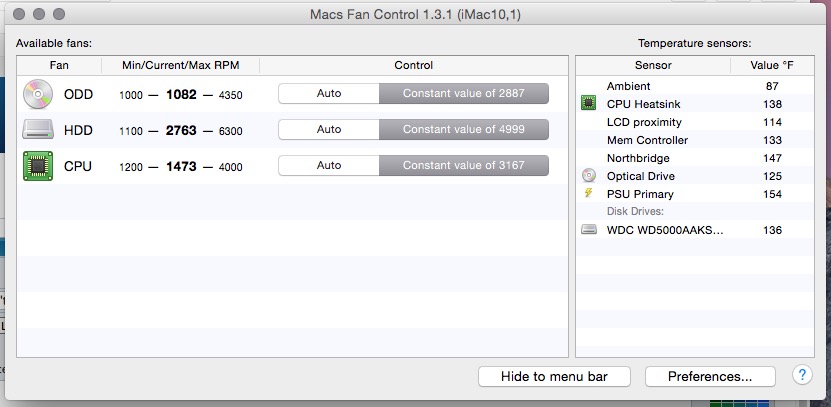The height and width of the screenshot is (407, 831).
Task: Click the Control column header
Action: click(x=413, y=65)
